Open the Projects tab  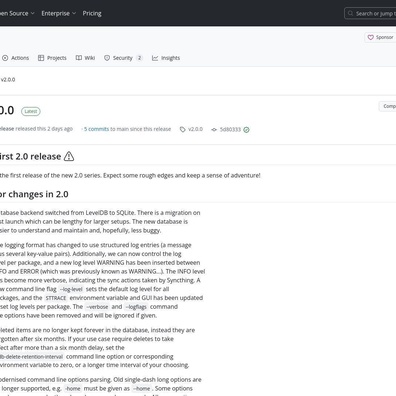click(x=52, y=58)
